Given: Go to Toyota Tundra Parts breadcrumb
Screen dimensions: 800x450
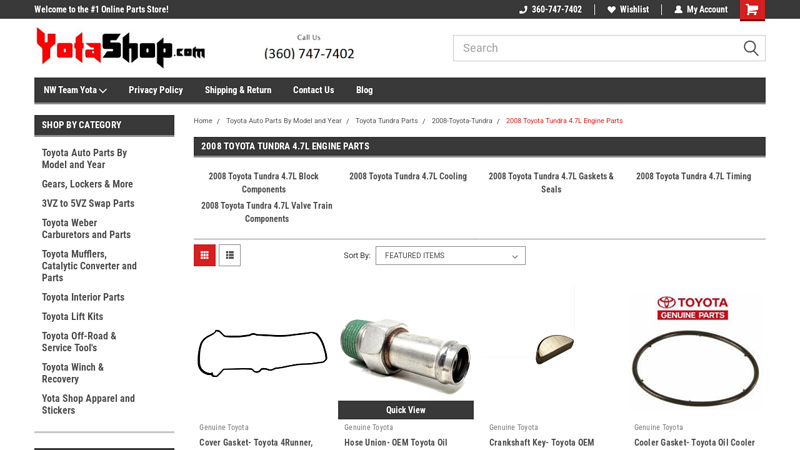Looking at the screenshot, I should pos(386,121).
